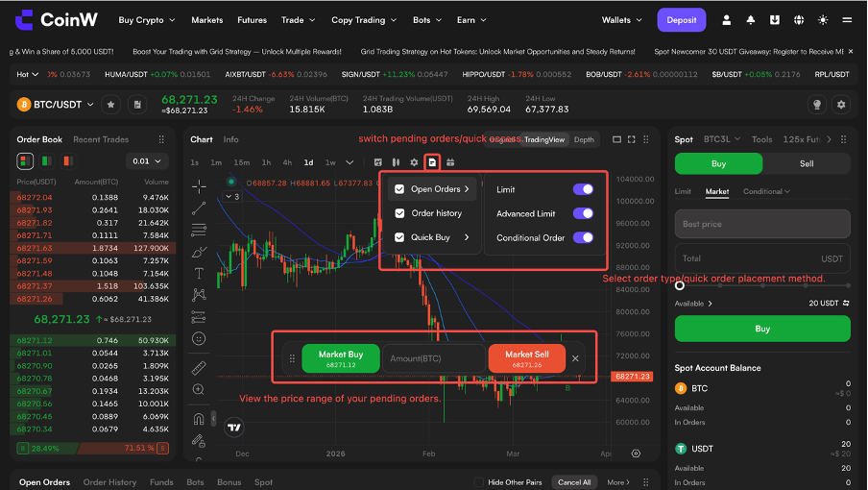The width and height of the screenshot is (868, 490).
Task: Open the hamburger menu in header
Action: (x=847, y=20)
